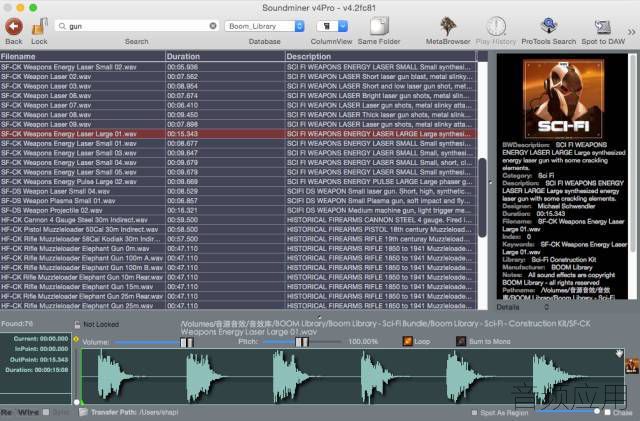Click yellow marker icon left of Volume
This screenshot has width=640, height=421.
76,339
